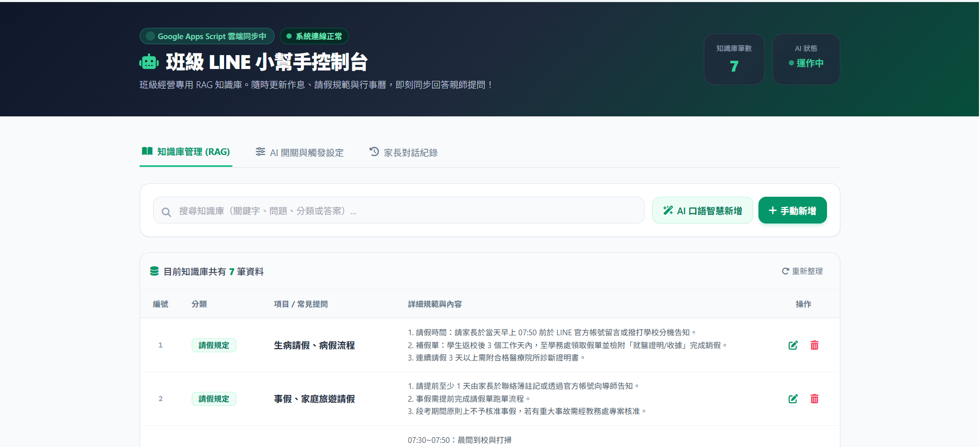The width and height of the screenshot is (980, 447).
Task: Select the 生病請假、病假流程 item title
Action: (314, 345)
